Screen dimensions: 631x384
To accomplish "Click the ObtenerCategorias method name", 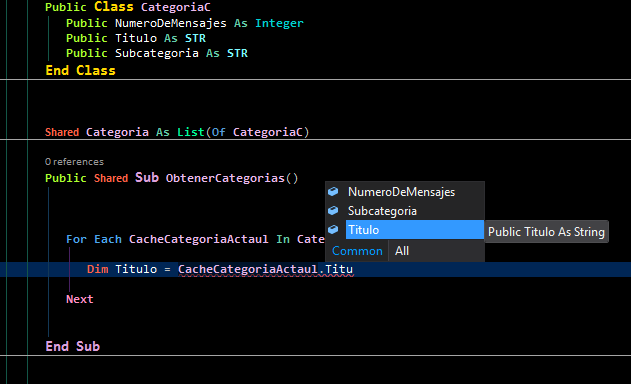I will click(x=225, y=178).
